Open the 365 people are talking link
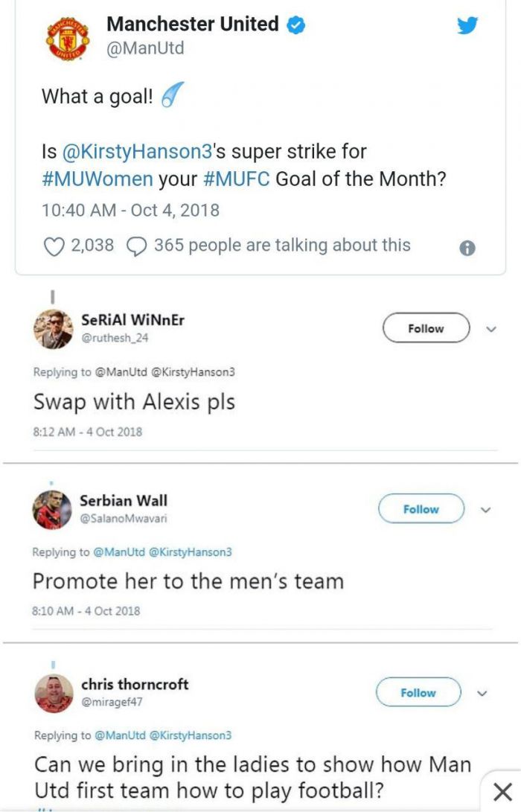 click(282, 246)
